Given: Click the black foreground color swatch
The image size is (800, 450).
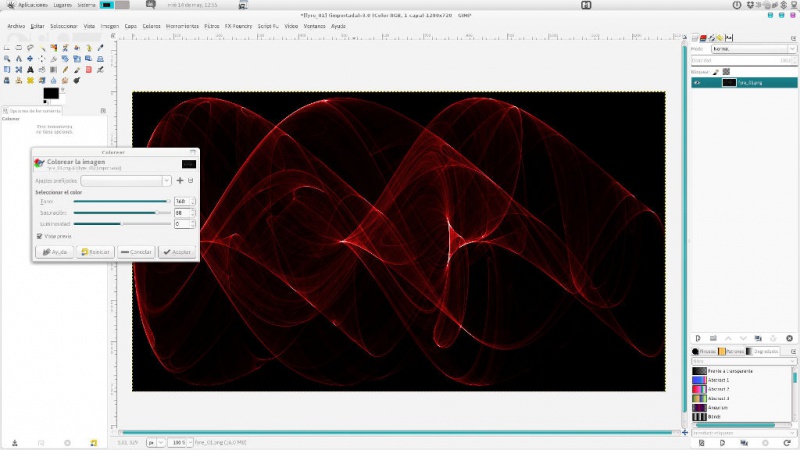Looking at the screenshot, I should 51,93.
